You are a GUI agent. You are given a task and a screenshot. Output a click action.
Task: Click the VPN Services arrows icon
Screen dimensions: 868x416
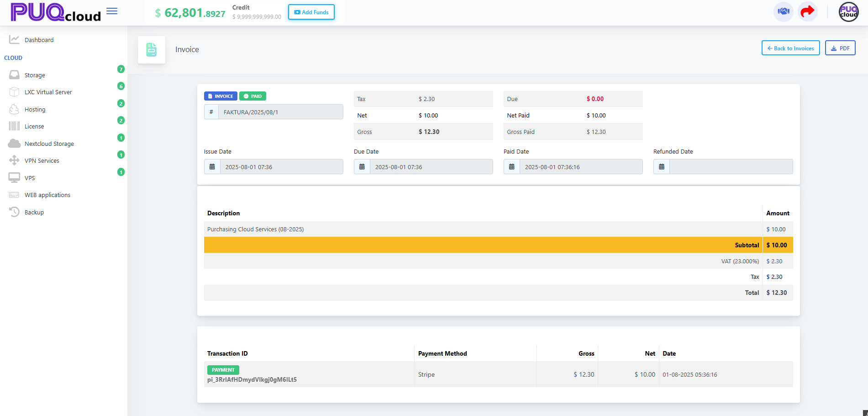pyautogui.click(x=14, y=160)
